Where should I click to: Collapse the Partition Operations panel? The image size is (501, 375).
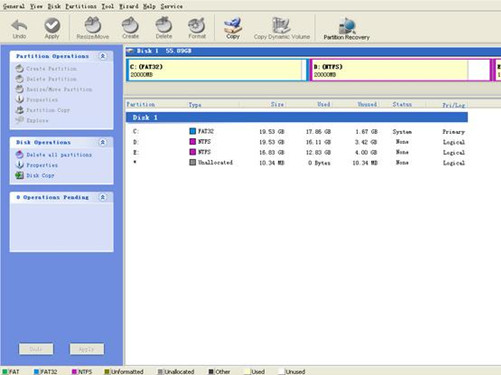pos(103,56)
